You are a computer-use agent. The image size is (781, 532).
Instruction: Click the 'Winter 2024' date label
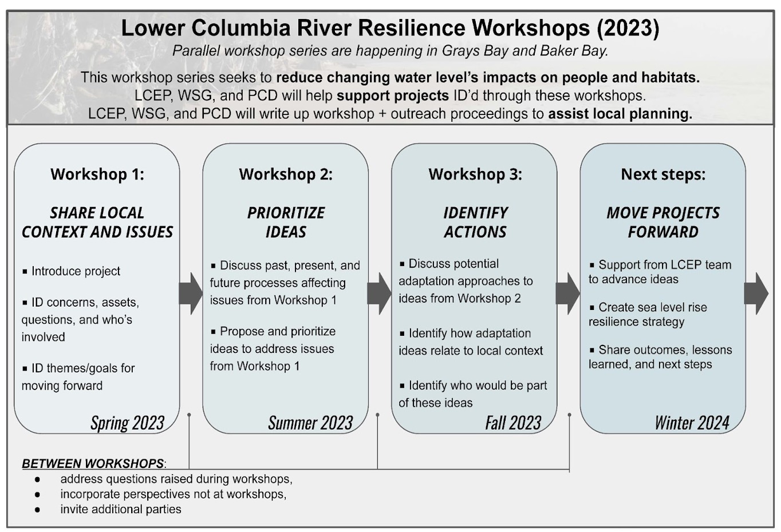pyautogui.click(x=692, y=423)
